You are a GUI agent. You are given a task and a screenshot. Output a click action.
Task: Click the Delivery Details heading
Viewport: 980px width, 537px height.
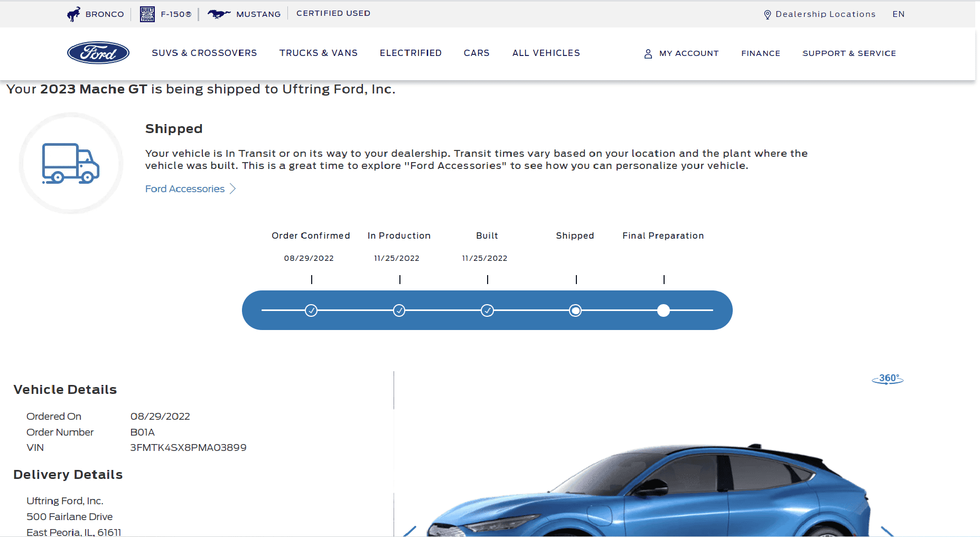pyautogui.click(x=68, y=475)
